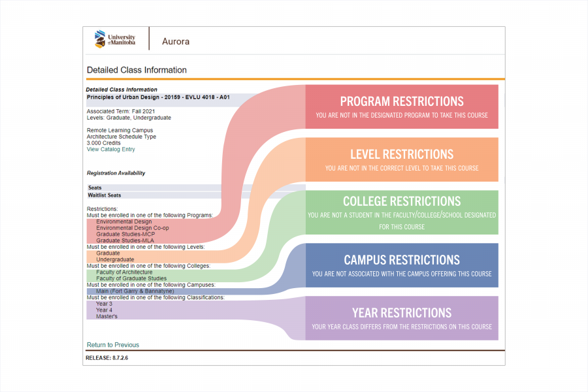Select the Program Restrictions red banner
This screenshot has height=392, width=588.
(x=401, y=107)
